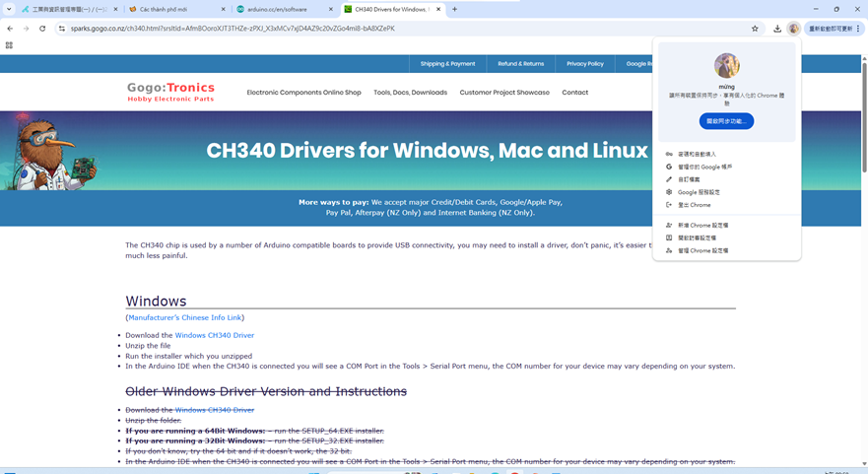Open the Windows CH340 Driver link

click(x=214, y=335)
